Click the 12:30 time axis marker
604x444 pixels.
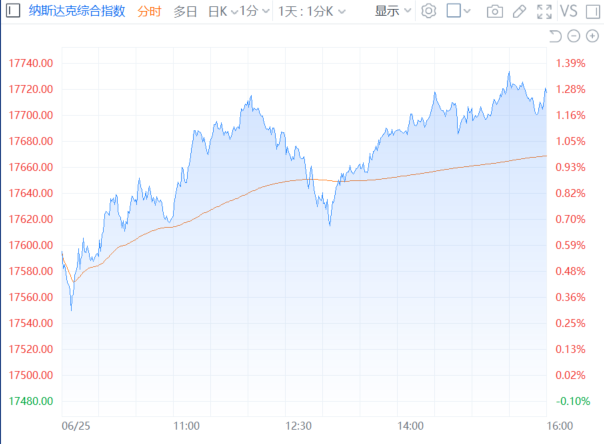(299, 424)
